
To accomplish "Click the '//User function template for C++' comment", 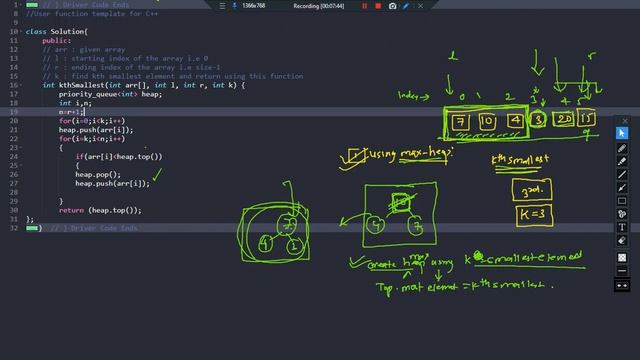I will pyautogui.click(x=92, y=13).
